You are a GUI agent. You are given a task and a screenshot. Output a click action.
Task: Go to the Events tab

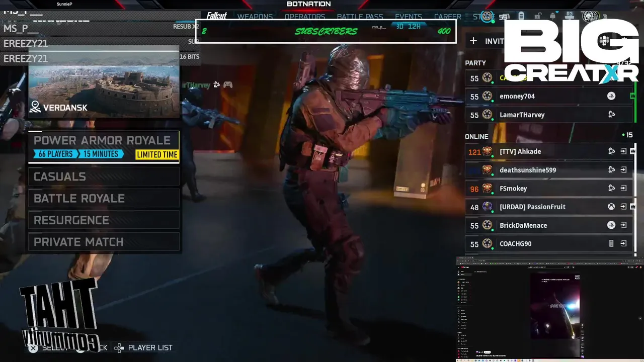pyautogui.click(x=409, y=17)
